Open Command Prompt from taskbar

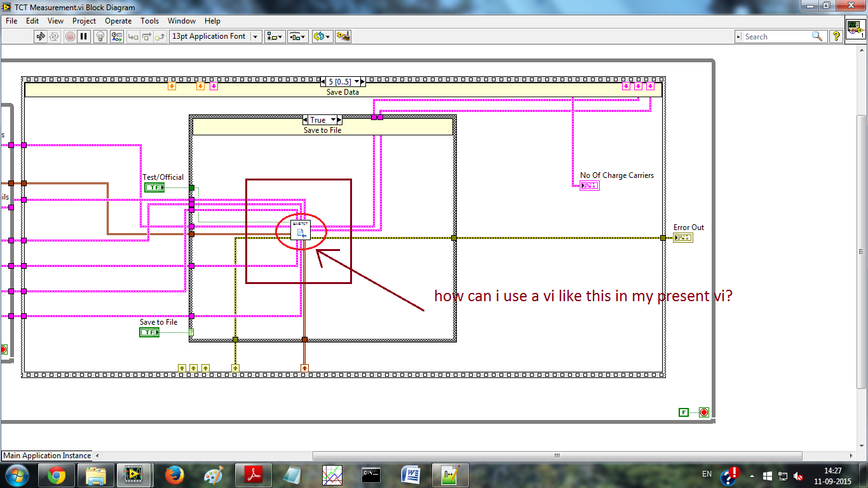(371, 475)
